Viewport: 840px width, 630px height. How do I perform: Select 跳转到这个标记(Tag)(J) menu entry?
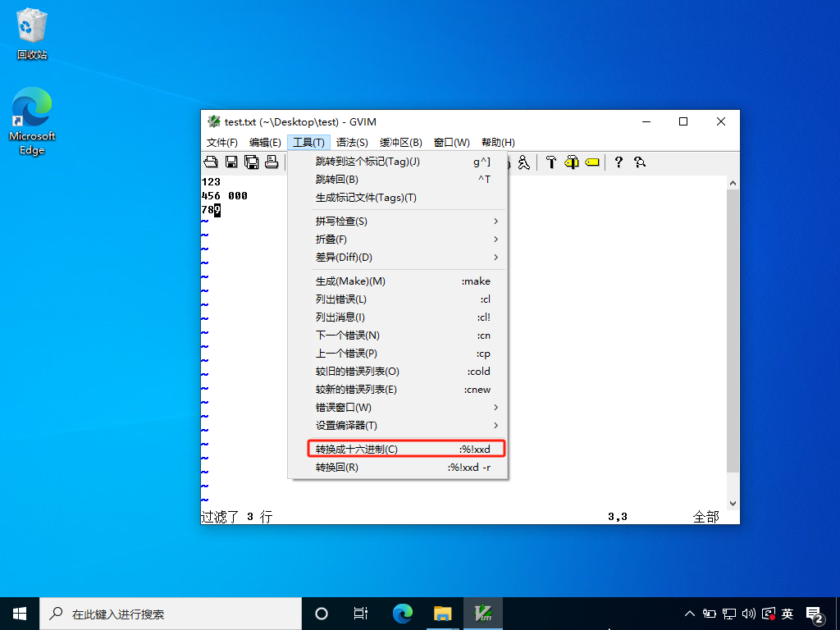[398, 162]
